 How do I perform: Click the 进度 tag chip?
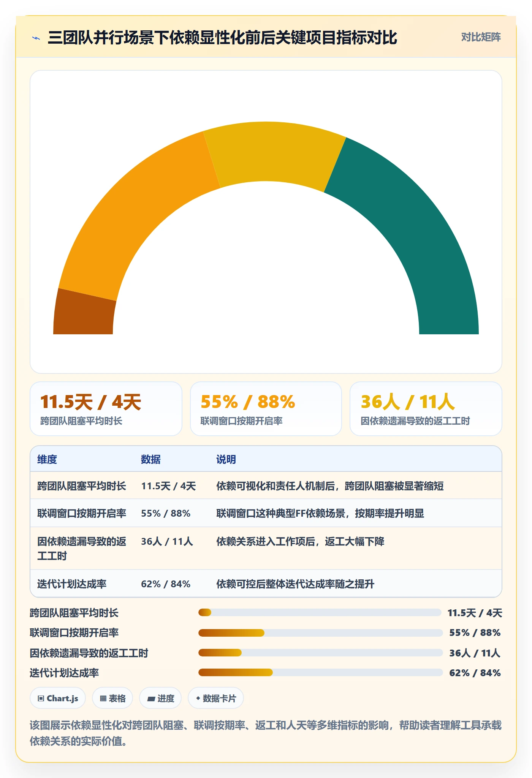coord(160,698)
